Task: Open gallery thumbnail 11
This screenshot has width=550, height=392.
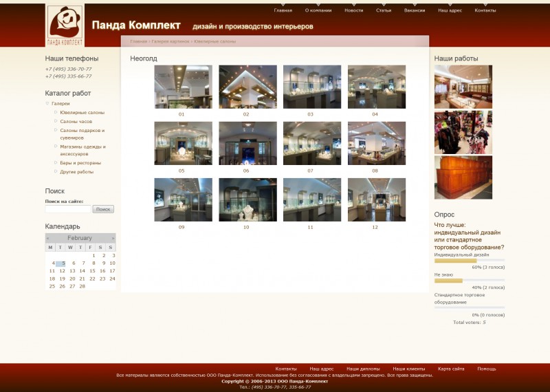Action: [312, 199]
